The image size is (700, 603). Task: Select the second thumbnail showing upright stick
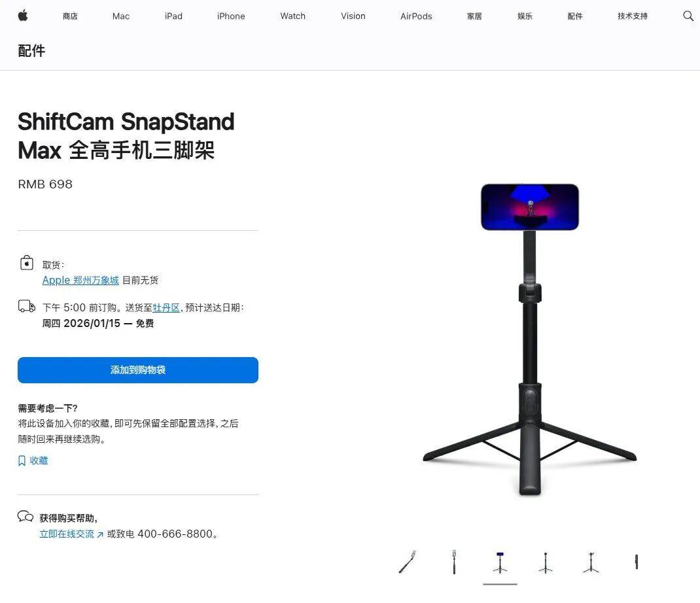pyautogui.click(x=454, y=562)
